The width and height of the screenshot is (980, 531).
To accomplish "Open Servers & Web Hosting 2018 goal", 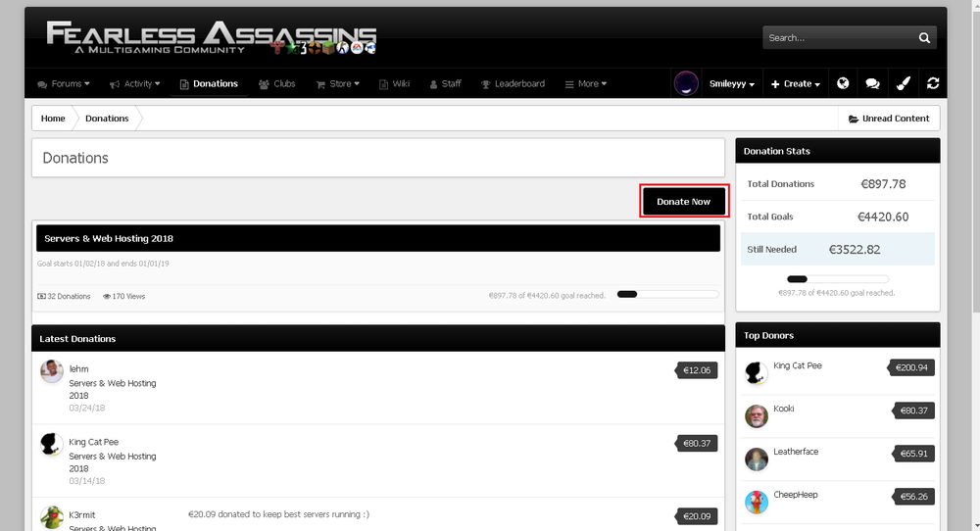I will click(x=109, y=239).
